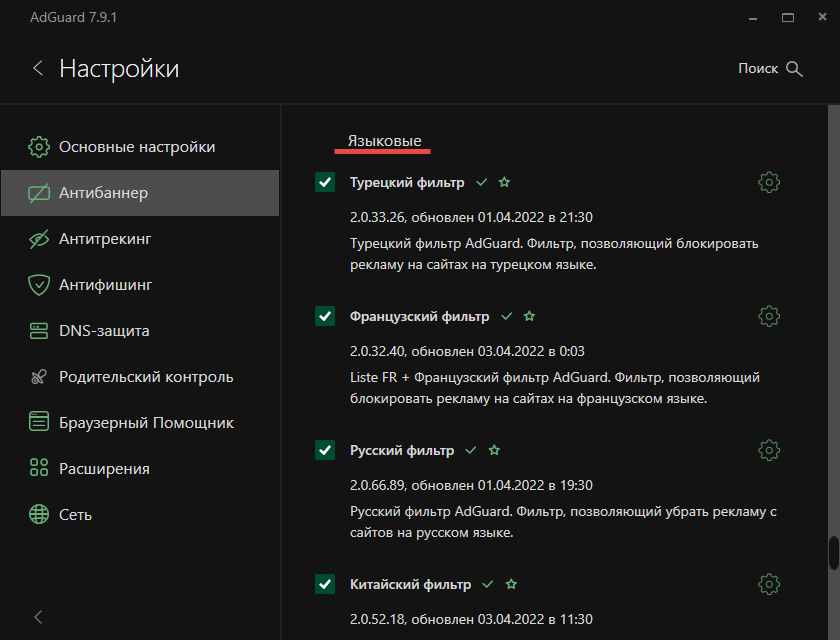Click the Настройки page title
The height and width of the screenshot is (640, 840).
119,69
